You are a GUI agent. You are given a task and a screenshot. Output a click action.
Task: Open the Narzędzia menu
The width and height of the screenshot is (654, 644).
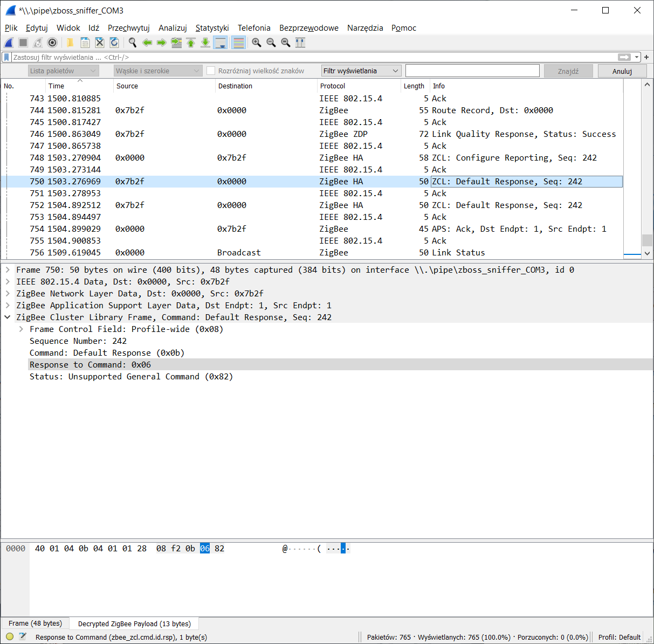365,28
